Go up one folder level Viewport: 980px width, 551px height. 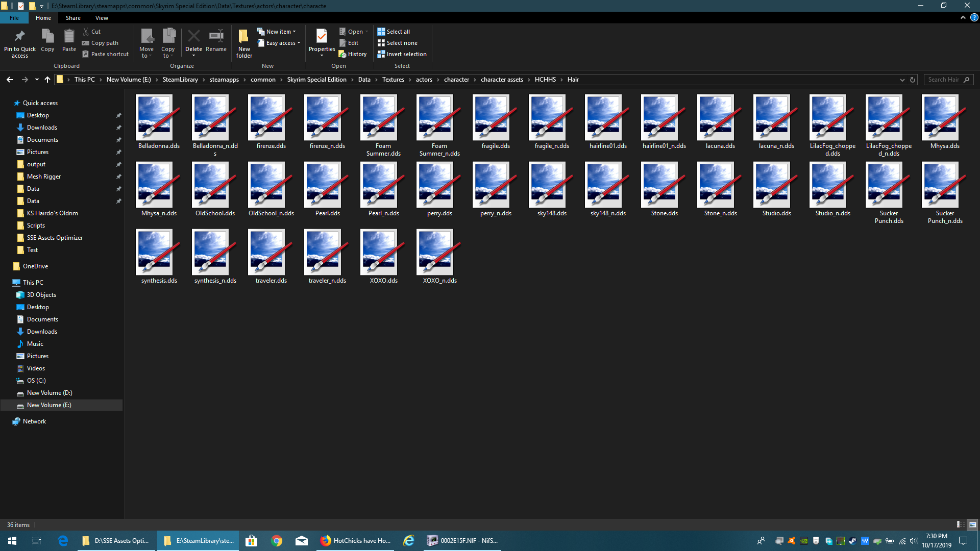pyautogui.click(x=47, y=80)
